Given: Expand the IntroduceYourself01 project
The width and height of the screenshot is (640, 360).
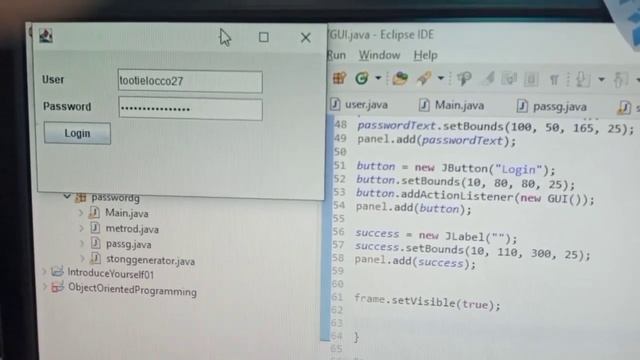Looking at the screenshot, I should click(x=44, y=271).
